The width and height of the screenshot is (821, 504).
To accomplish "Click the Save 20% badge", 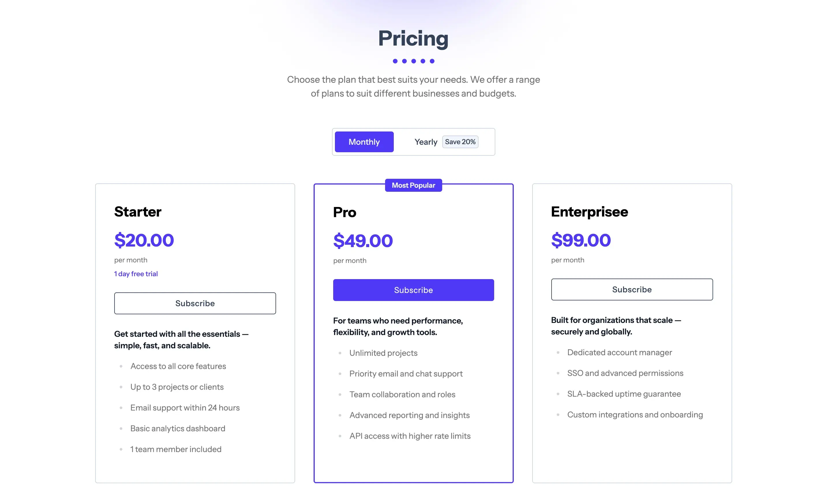I will [460, 142].
